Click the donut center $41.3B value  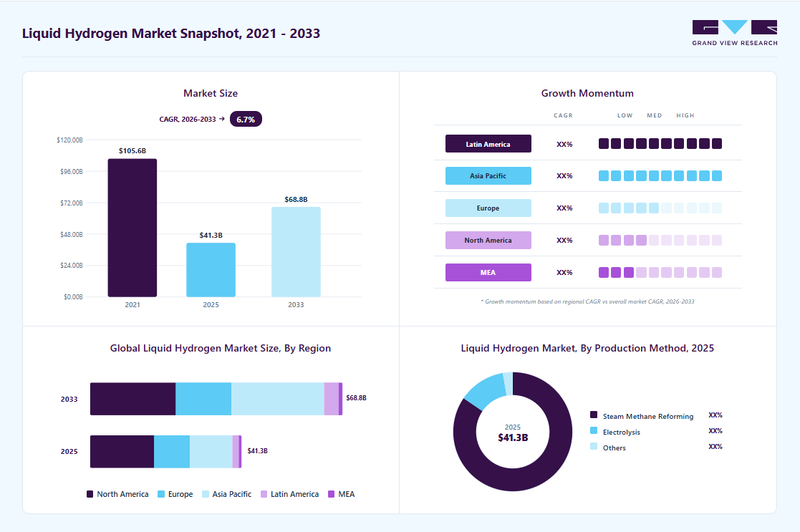[x=513, y=437]
